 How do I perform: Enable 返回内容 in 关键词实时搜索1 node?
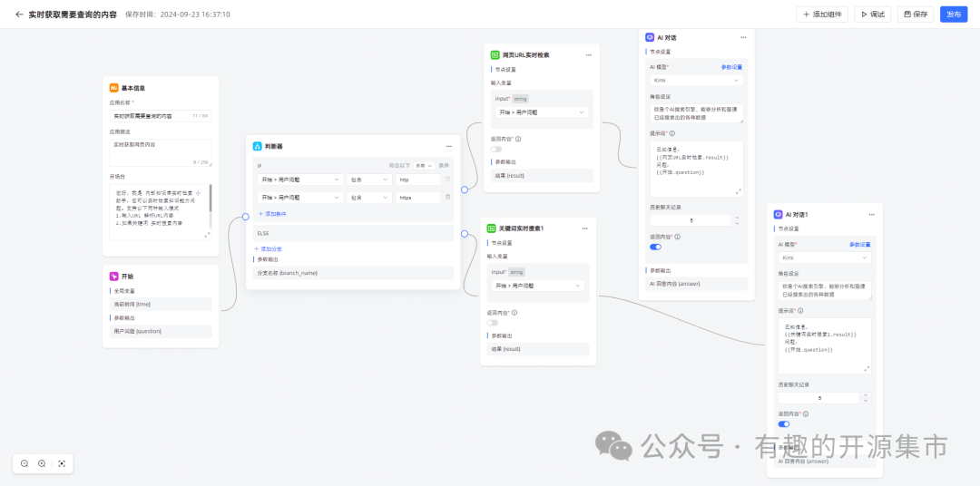coord(493,323)
